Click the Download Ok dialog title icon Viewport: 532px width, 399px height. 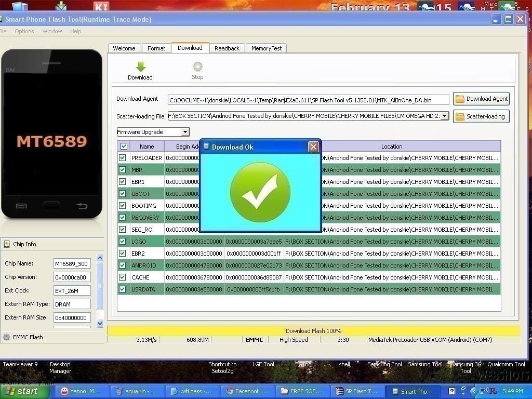(x=206, y=147)
